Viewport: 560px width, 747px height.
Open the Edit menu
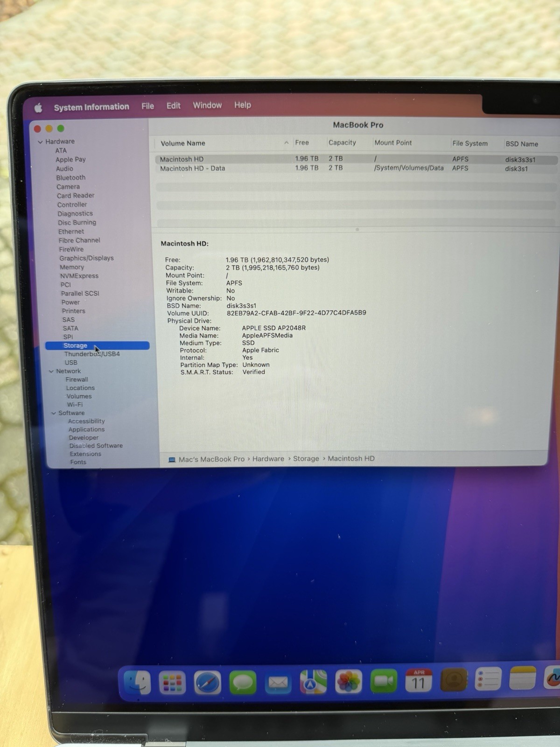pos(174,106)
